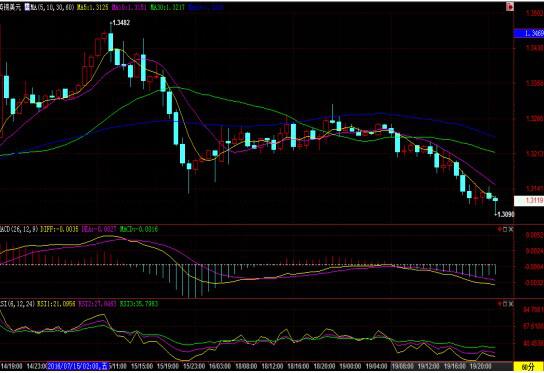The image size is (544, 373).
Task: Click the green MACD histogram value label
Action: 139,229
